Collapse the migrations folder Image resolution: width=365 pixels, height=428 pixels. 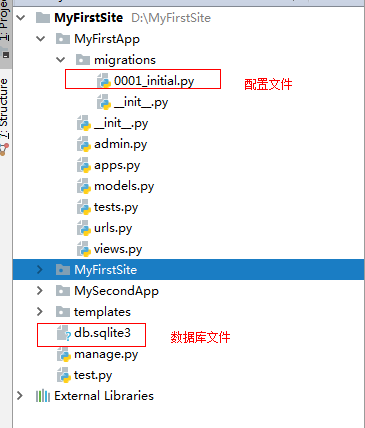(x=61, y=60)
